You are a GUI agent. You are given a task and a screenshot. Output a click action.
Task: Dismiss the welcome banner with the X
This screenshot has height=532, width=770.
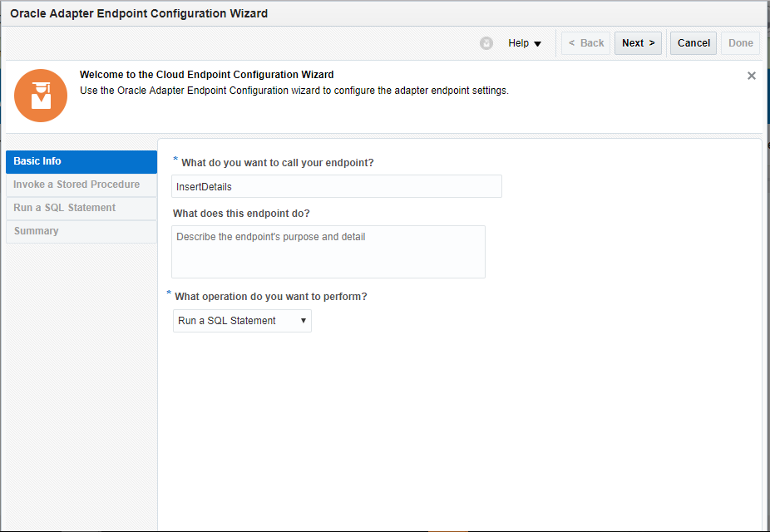pyautogui.click(x=752, y=76)
